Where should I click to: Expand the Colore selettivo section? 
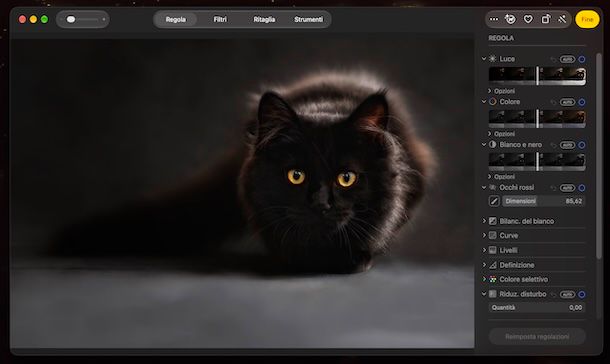[x=484, y=279]
